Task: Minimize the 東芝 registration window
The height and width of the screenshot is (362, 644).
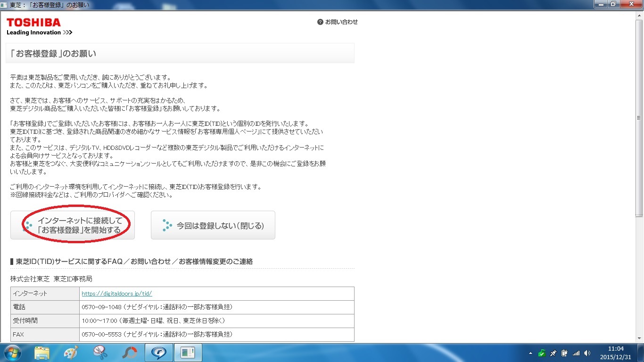Action: pyautogui.click(x=600, y=4)
